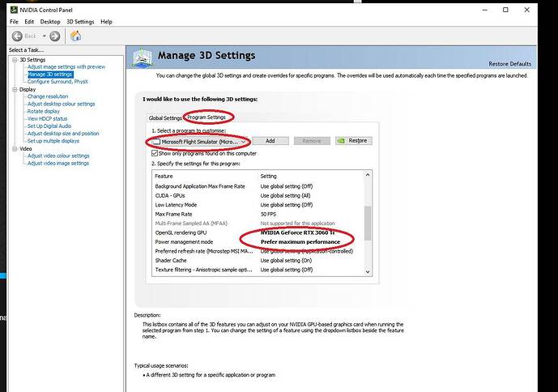Open the Microsoft Flight Simulator program dropdown
This screenshot has width=558, height=392.
coord(199,142)
